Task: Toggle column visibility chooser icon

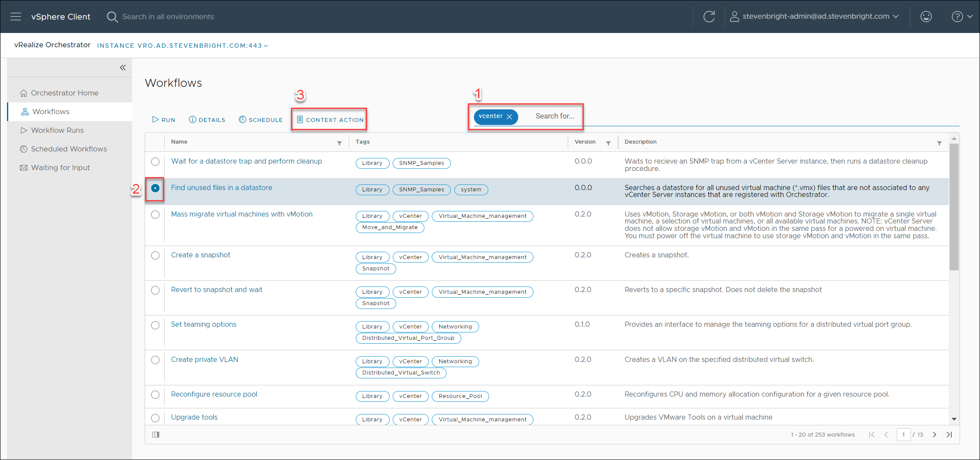Action: click(156, 434)
